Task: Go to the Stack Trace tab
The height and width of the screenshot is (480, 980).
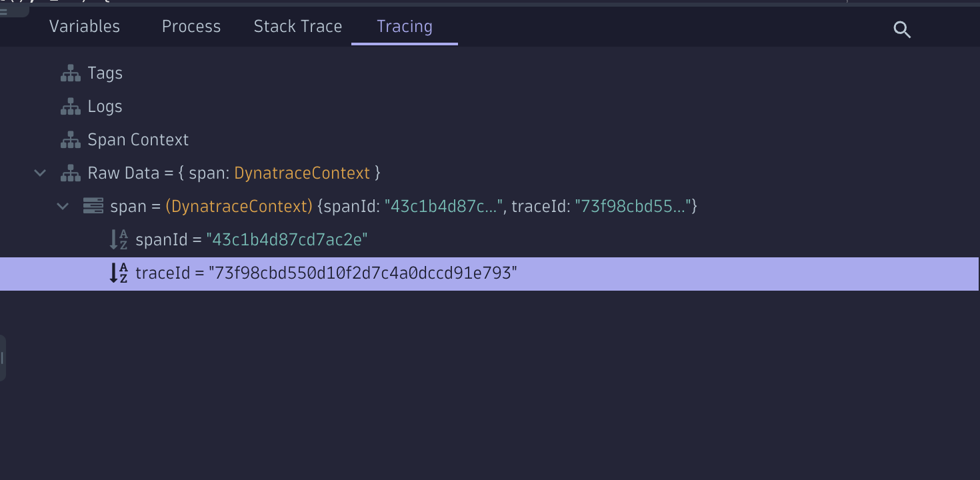Action: pyautogui.click(x=298, y=27)
